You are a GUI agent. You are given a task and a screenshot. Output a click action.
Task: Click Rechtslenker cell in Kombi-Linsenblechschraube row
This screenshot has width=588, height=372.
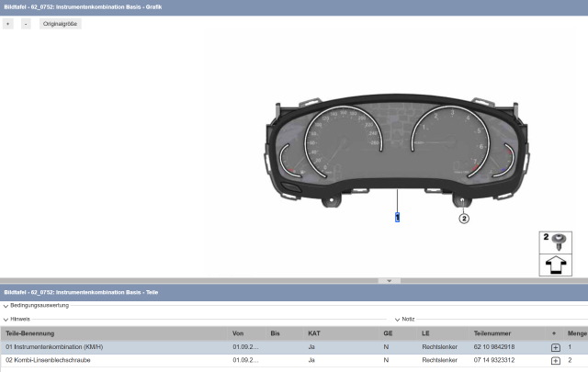pos(439,360)
